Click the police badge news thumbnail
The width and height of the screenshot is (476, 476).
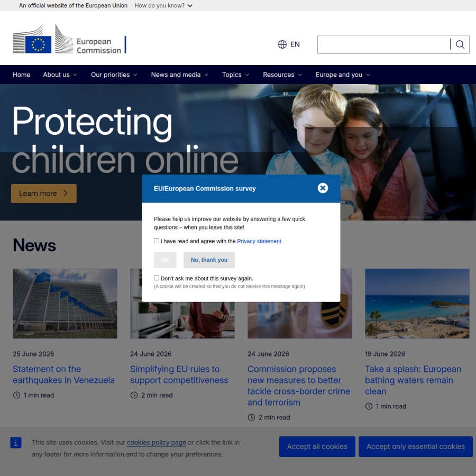(300, 321)
